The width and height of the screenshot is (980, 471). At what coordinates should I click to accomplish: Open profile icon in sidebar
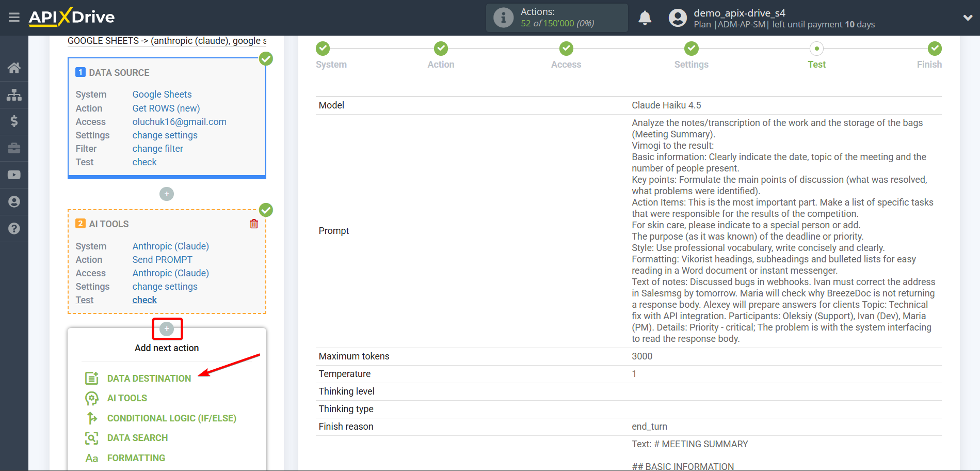pos(14,202)
